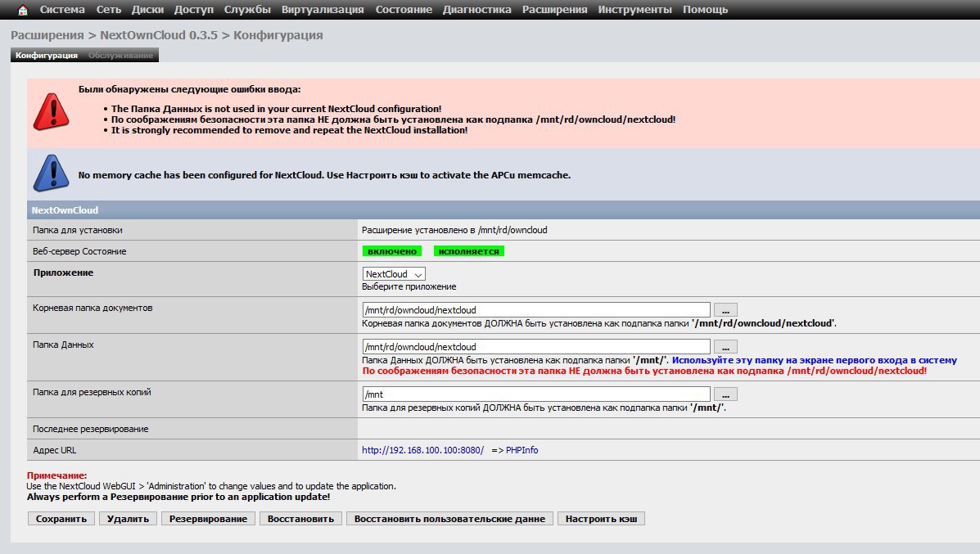Click the Выберите приложение hint text

pos(409,286)
